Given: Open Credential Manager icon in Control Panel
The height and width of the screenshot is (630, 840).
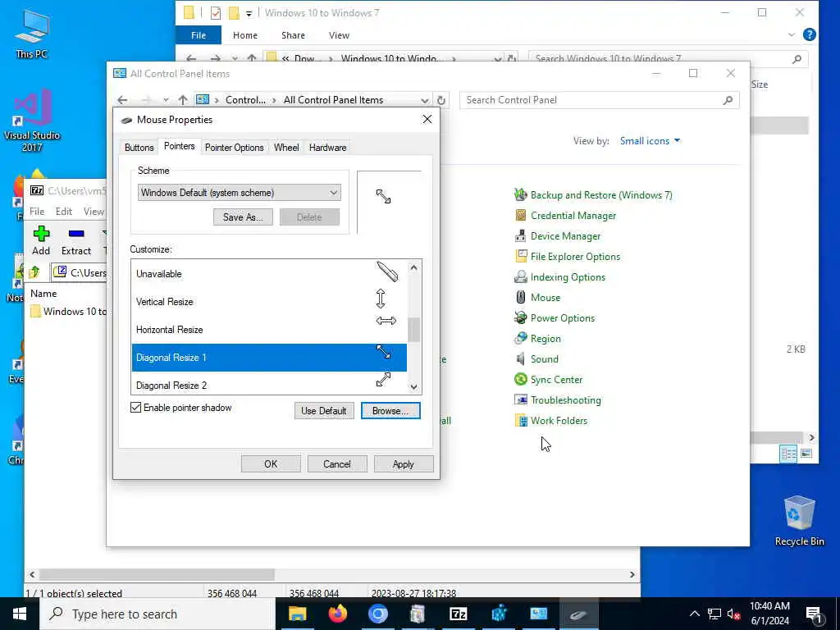Looking at the screenshot, I should point(520,216).
